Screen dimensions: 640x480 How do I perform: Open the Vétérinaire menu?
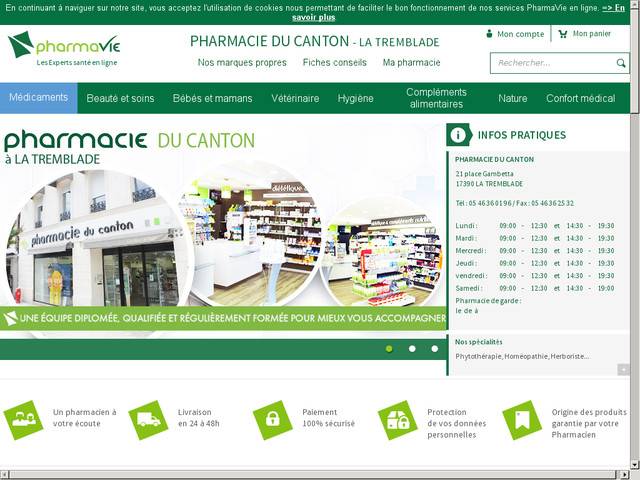click(295, 98)
